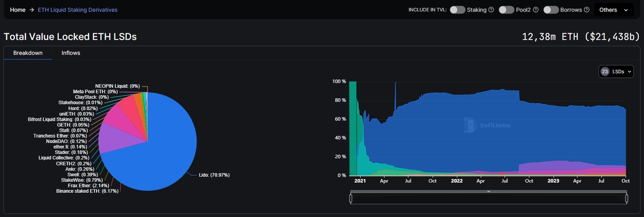Image resolution: width=644 pixels, height=217 pixels.
Task: Click the top grip of the range slider
Action: [x=489, y=192]
